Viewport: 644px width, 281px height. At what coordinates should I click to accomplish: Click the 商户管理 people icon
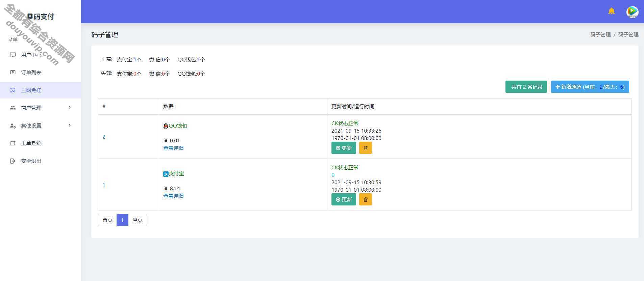[x=13, y=108]
